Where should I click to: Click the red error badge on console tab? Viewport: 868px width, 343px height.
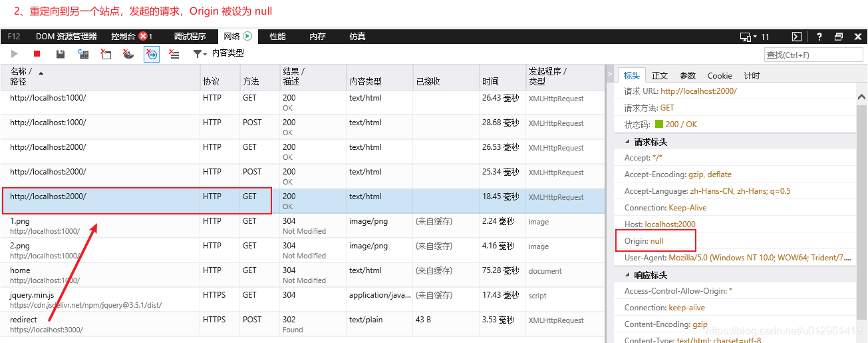click(x=142, y=37)
